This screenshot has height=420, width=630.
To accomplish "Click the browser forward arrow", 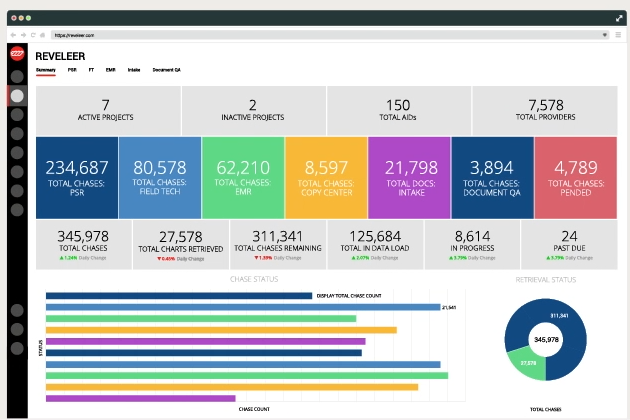I will [x=23, y=35].
